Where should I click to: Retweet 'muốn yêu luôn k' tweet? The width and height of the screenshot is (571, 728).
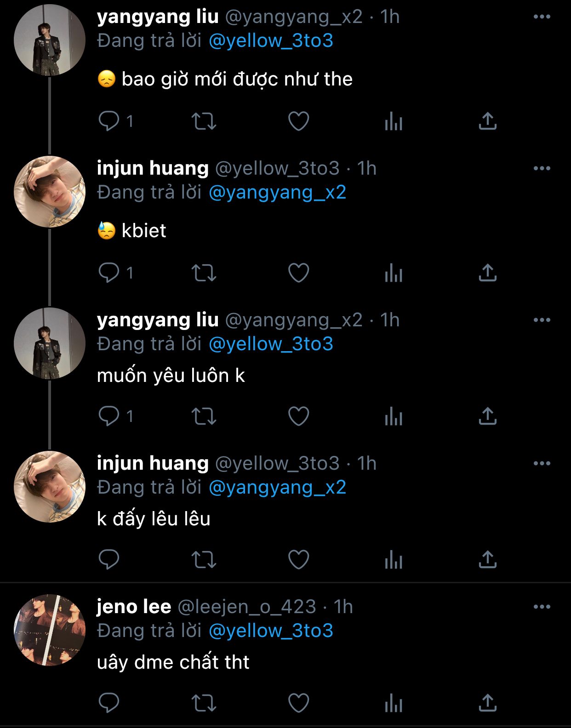[x=204, y=416]
